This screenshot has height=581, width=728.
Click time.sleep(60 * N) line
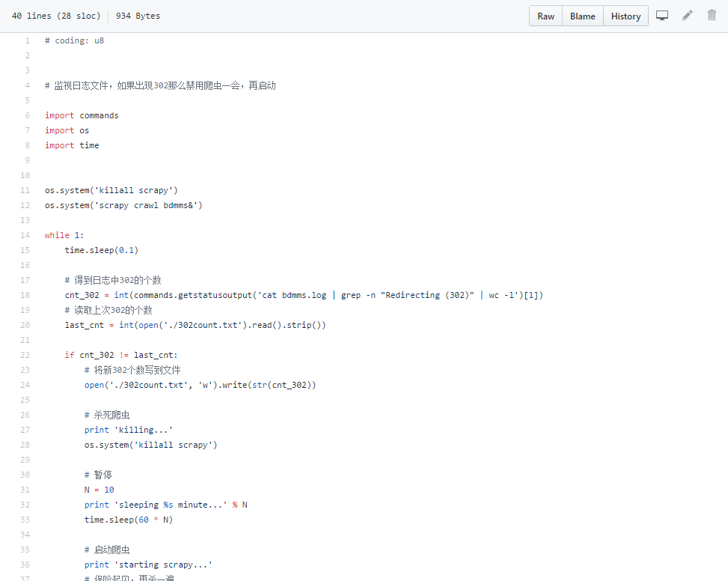coord(129,519)
